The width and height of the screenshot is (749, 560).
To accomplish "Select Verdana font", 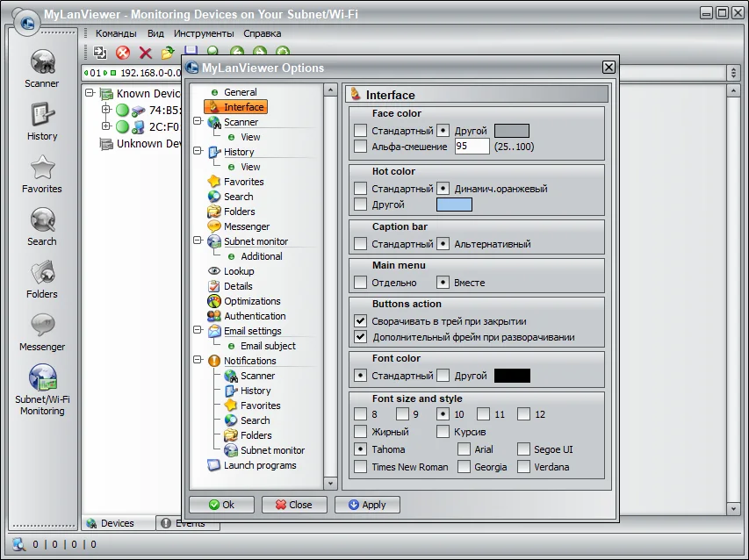I will [523, 466].
